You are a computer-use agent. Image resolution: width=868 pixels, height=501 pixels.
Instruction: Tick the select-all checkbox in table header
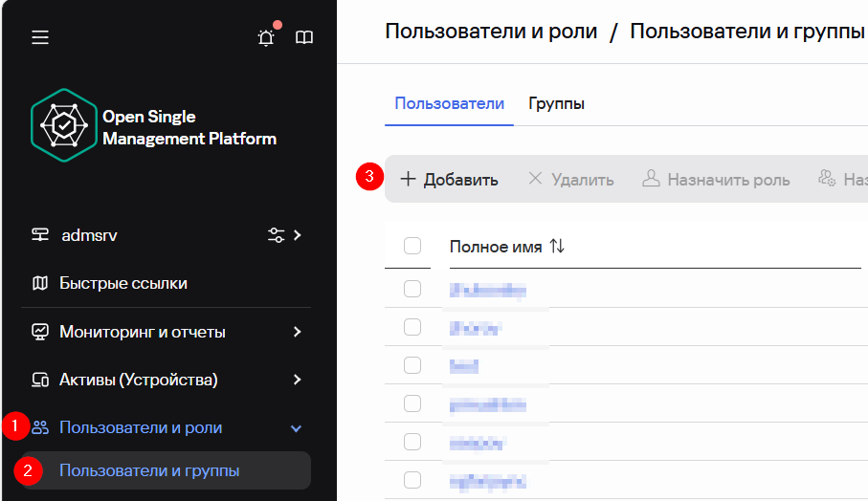[x=412, y=247]
